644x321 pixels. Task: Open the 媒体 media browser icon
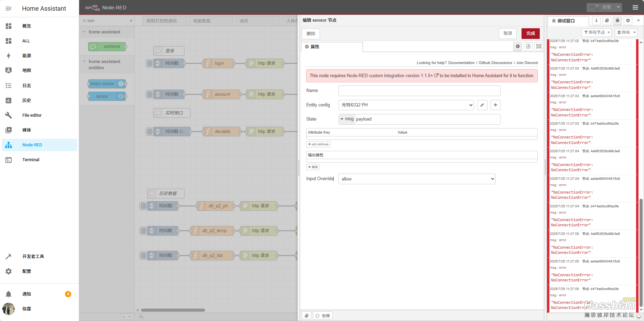(x=9, y=130)
